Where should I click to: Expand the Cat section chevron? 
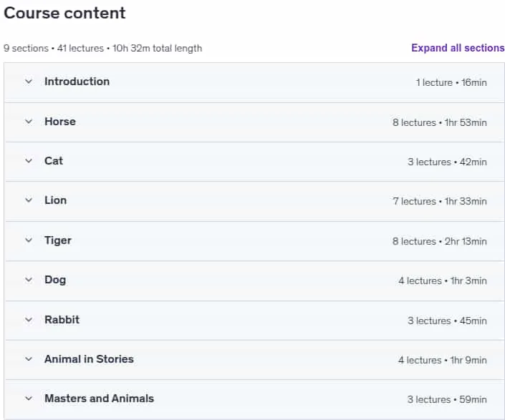(x=29, y=161)
